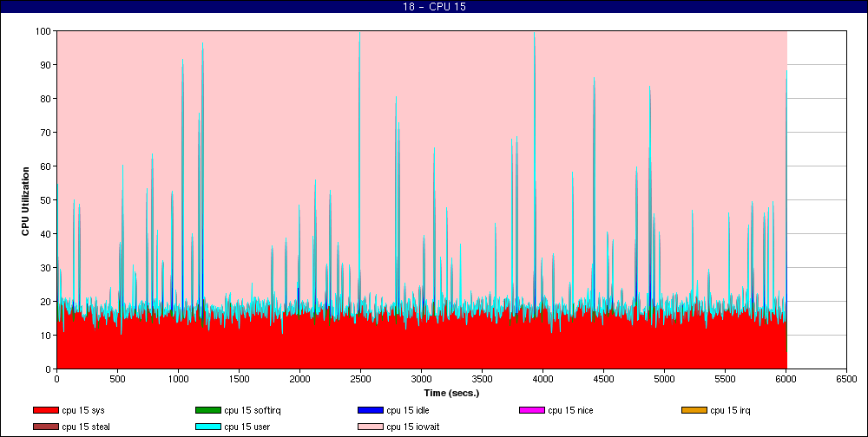Click the 6500 tick label on time axis
This screenshot has height=437, width=868.
tap(845, 380)
